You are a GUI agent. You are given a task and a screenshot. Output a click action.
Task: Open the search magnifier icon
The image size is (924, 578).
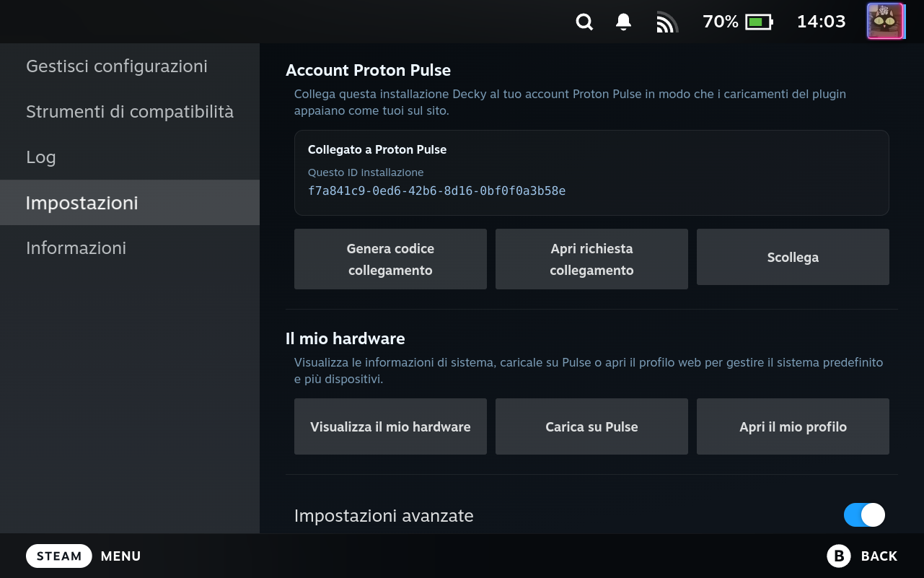(x=584, y=22)
